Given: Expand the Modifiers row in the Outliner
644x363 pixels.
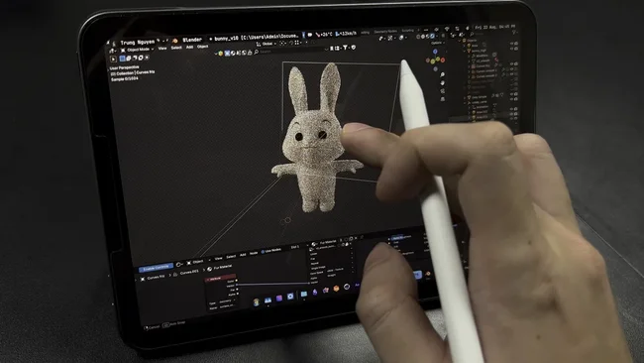Looking at the screenshot, I should click(x=469, y=57).
